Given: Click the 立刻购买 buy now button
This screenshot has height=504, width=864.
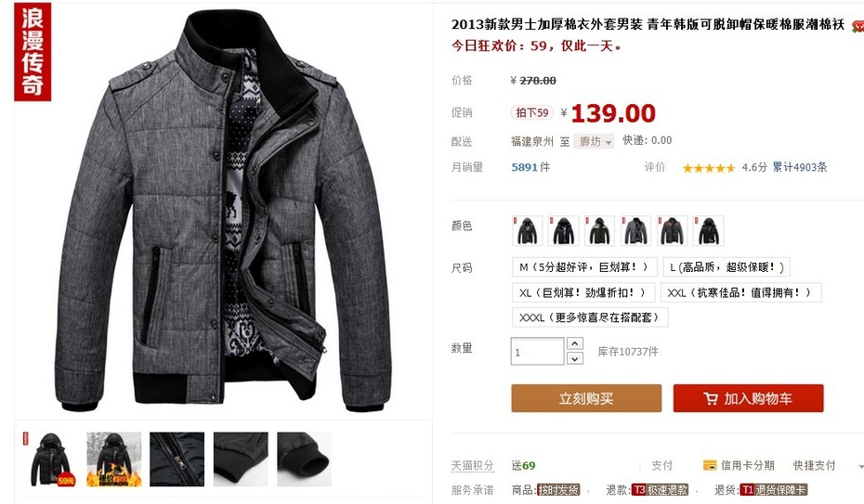Looking at the screenshot, I should (586, 398).
